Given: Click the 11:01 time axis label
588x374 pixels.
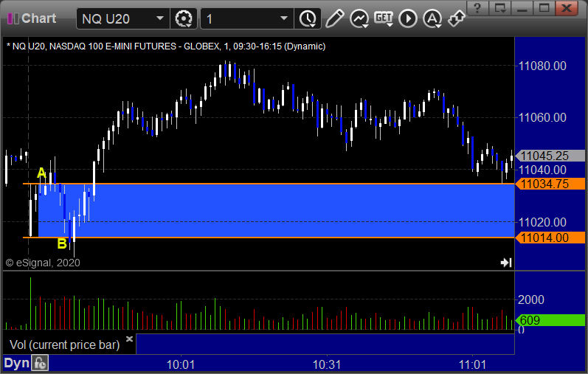Looking at the screenshot, I should tap(472, 364).
